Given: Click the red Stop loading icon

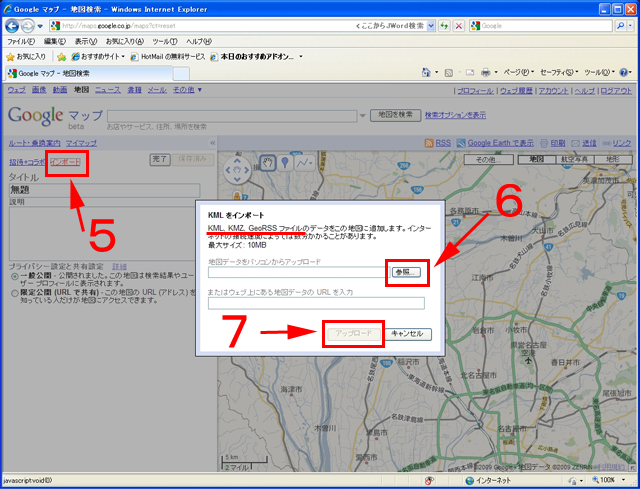Looking at the screenshot, I should pyautogui.click(x=459, y=26).
